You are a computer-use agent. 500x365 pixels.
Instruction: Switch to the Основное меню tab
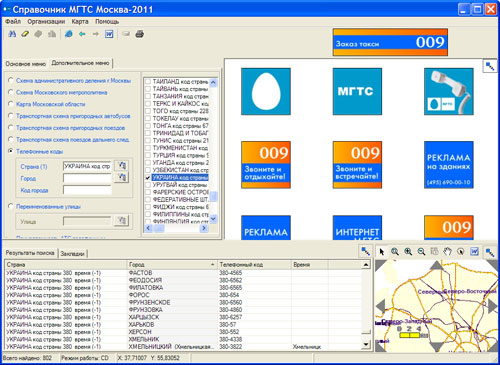26,64
